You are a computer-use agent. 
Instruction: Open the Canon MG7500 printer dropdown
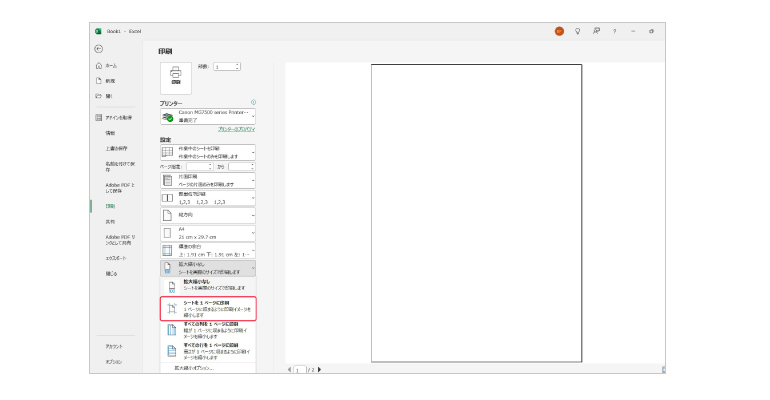(208, 116)
